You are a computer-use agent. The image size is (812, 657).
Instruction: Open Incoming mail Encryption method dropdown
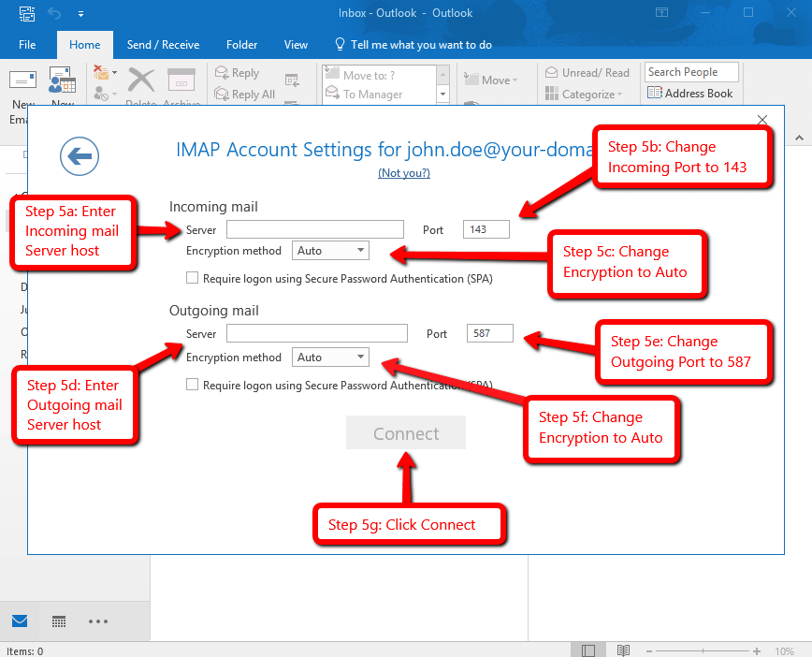click(x=330, y=251)
